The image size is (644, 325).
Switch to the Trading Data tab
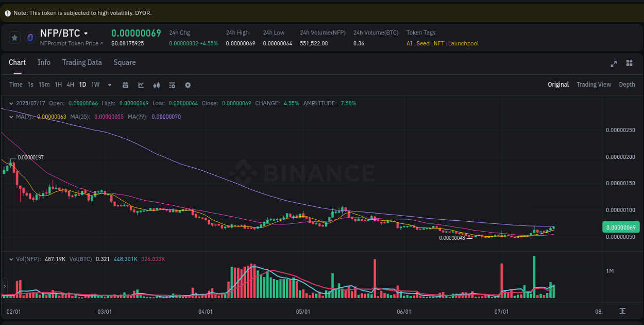click(x=82, y=62)
